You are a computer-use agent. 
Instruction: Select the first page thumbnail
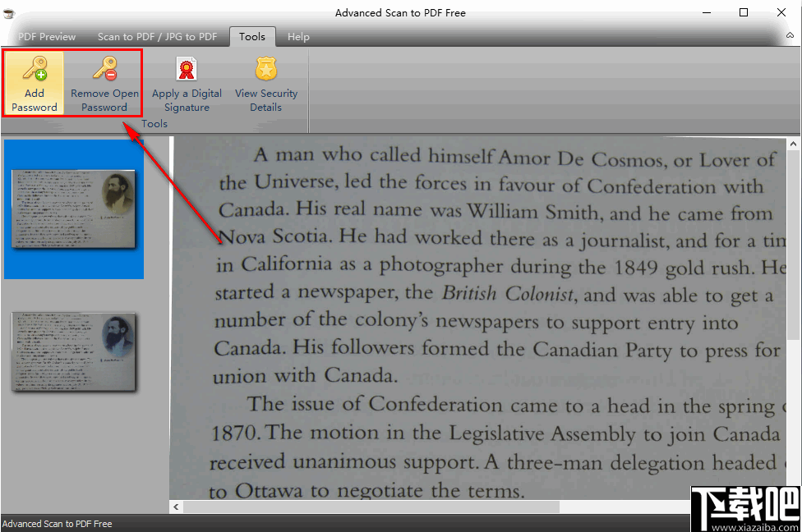click(x=73, y=211)
